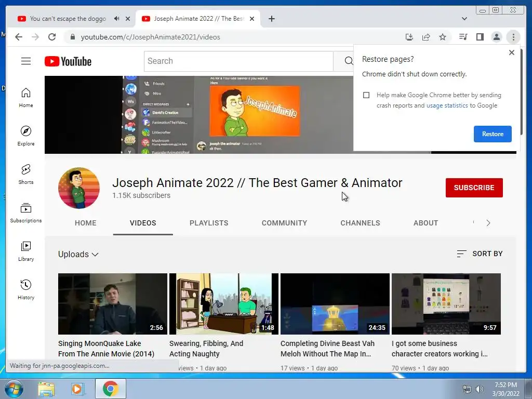Show more channel tabs with arrow

pyautogui.click(x=488, y=223)
